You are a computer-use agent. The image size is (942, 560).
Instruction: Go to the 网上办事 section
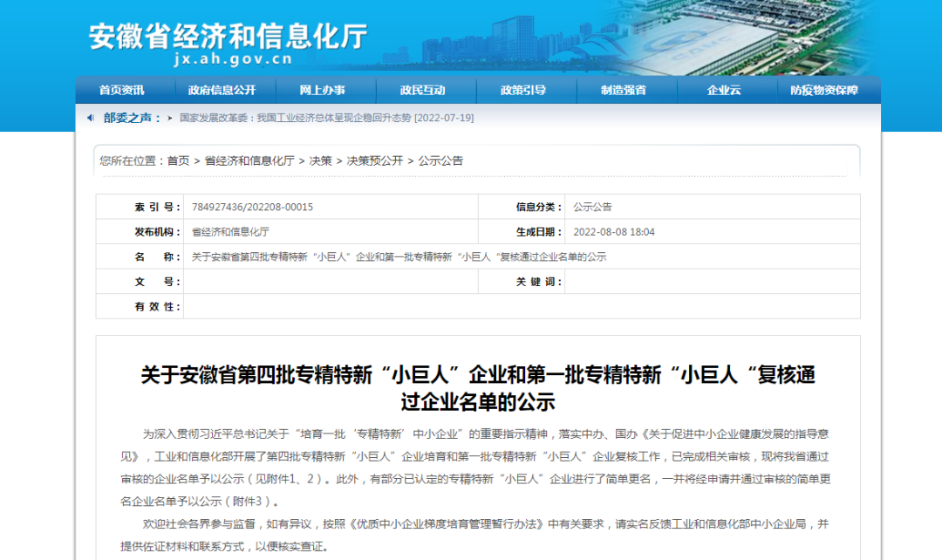point(323,90)
